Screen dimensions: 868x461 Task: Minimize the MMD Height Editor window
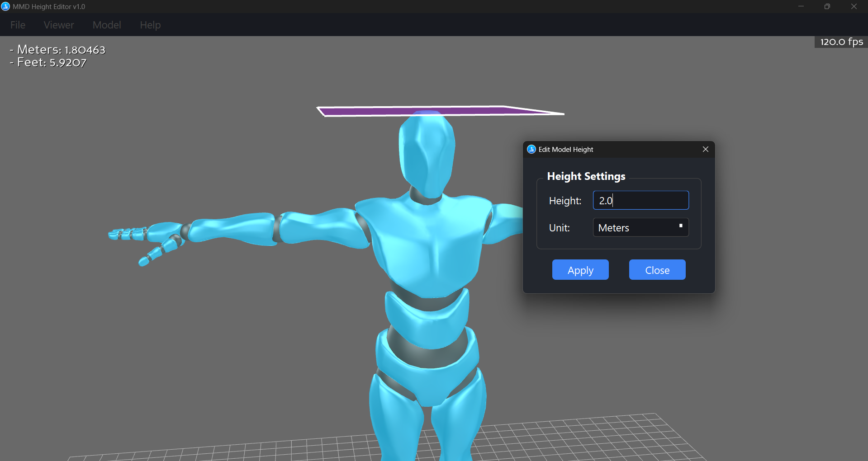tap(801, 6)
